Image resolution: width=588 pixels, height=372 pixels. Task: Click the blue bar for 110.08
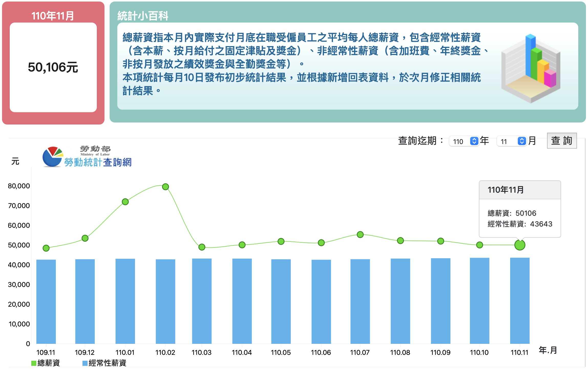click(x=400, y=301)
